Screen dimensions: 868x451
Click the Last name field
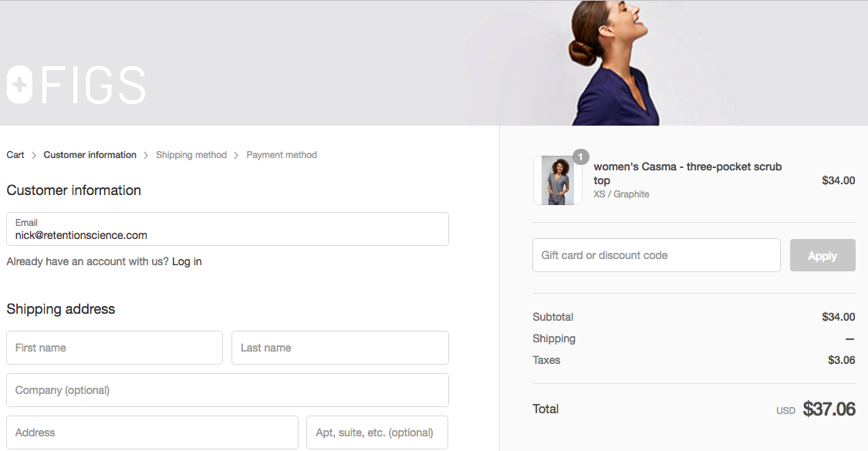[x=340, y=348]
